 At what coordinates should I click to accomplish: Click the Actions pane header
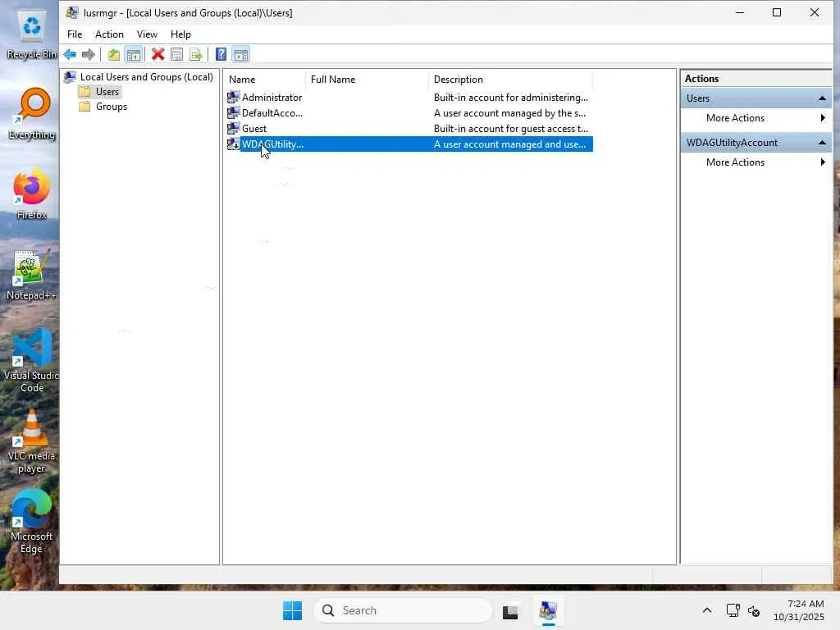point(756,78)
